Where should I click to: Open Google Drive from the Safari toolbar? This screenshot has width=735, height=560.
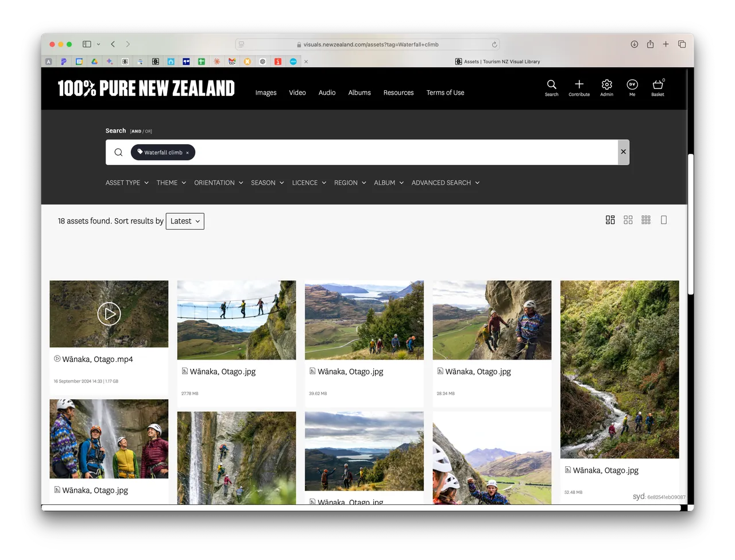point(94,61)
